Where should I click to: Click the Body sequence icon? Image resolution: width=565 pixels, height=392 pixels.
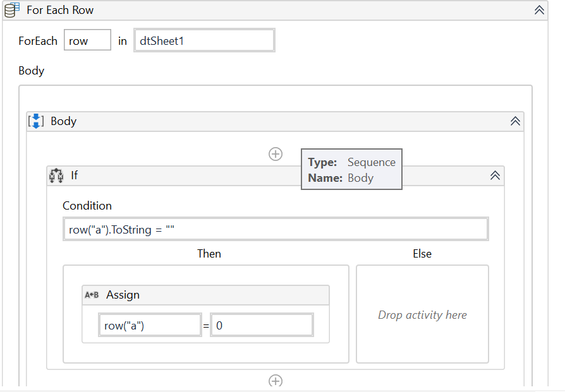point(37,121)
